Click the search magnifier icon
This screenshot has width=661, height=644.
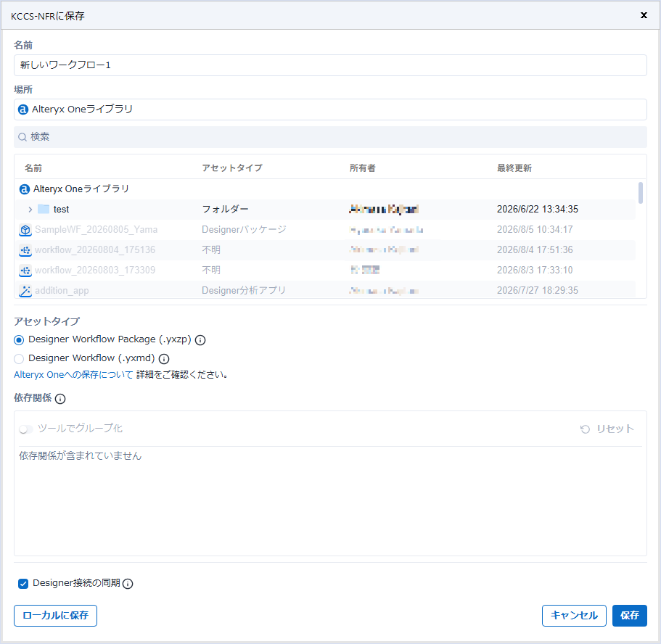point(22,137)
